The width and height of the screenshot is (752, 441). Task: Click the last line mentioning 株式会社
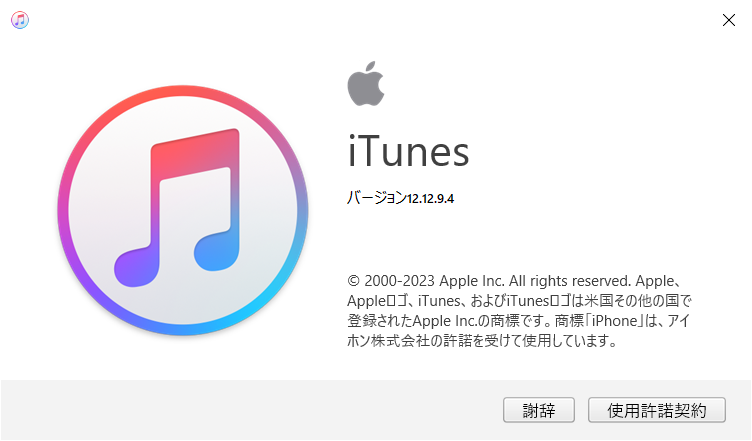point(482,340)
